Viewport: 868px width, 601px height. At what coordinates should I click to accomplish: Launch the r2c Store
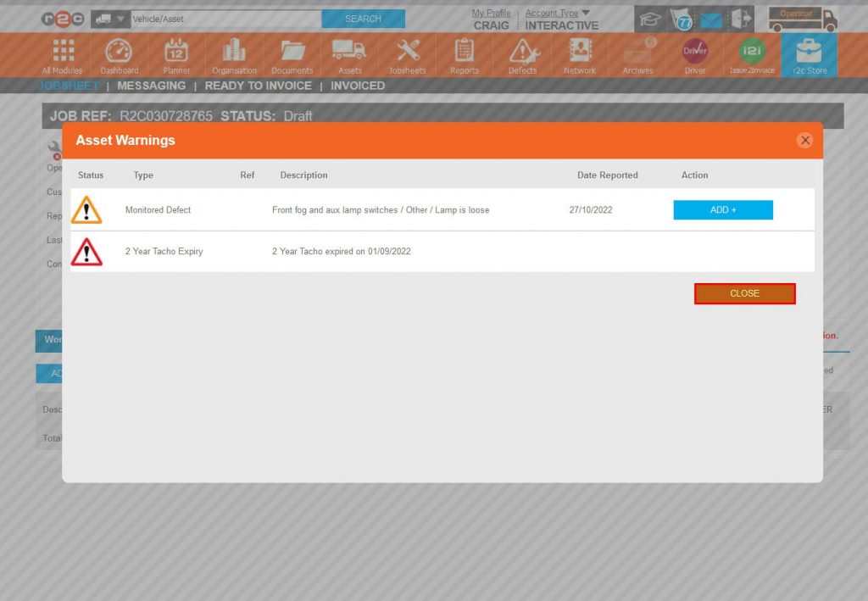pyautogui.click(x=809, y=54)
